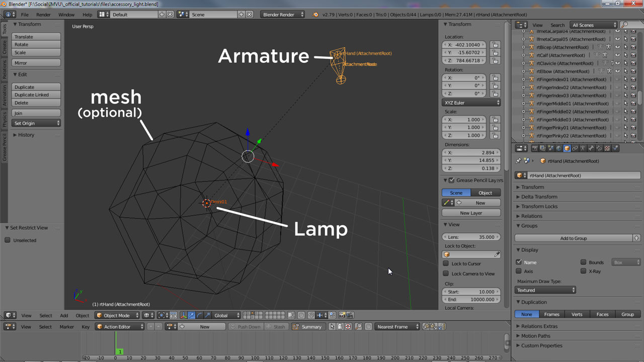The image size is (644, 362).
Task: Click the Translate button
Action: (36, 37)
